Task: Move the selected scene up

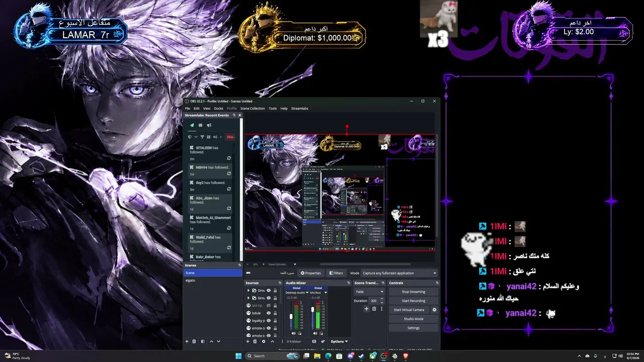Action: [x=211, y=341]
